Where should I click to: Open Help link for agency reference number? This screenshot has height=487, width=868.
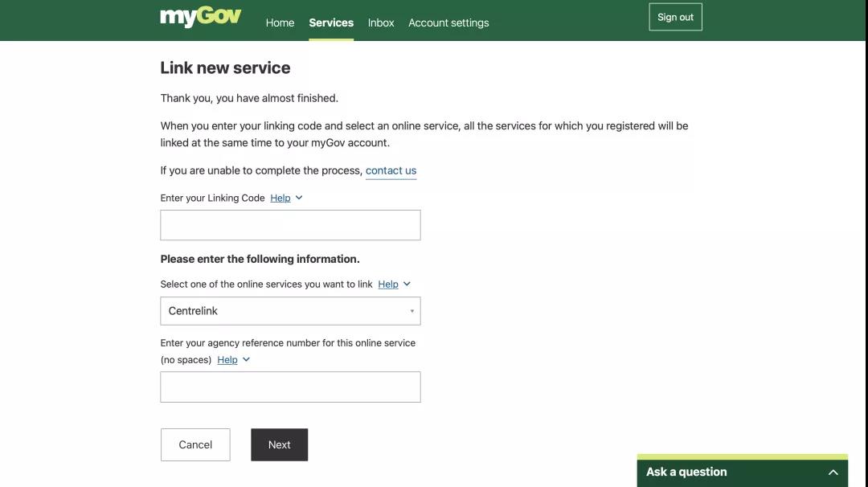coord(227,360)
